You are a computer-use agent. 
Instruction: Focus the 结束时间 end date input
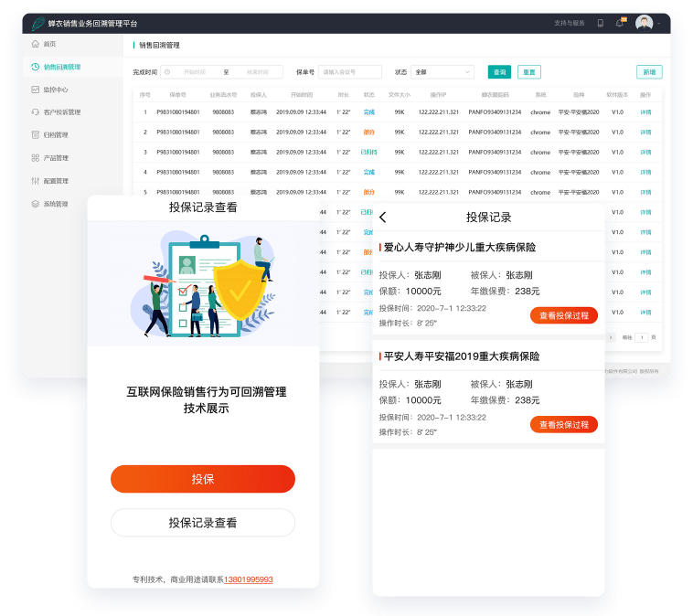[x=258, y=72]
